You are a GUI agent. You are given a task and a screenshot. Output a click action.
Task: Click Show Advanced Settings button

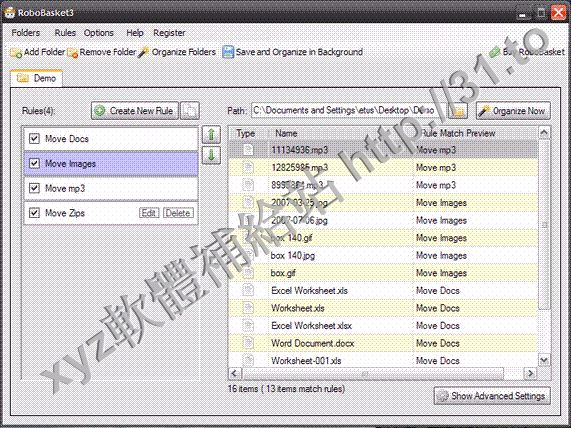pos(492,396)
